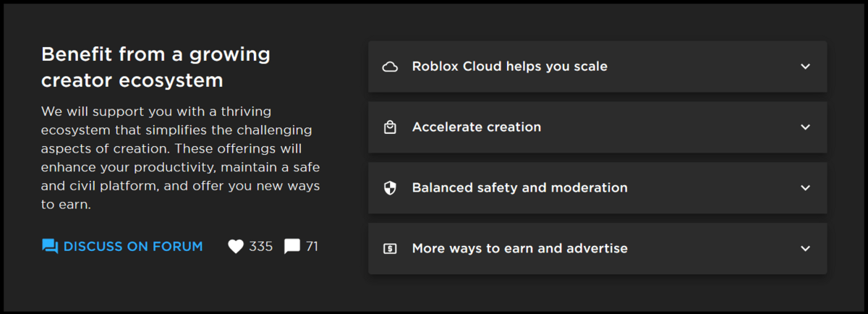Expand Balanced safety and moderation chevron
The width and height of the screenshot is (868, 314).
[x=806, y=188]
